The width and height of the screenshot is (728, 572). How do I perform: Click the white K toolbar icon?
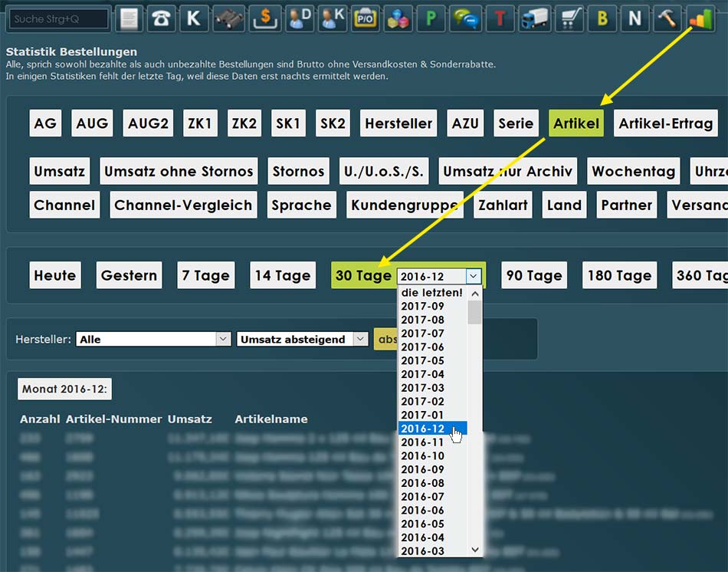194,19
